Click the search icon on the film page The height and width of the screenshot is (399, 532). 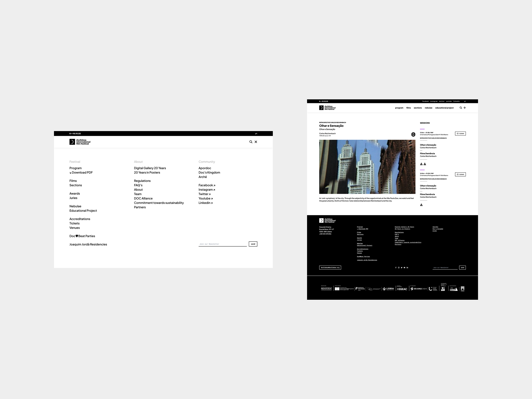(461, 108)
